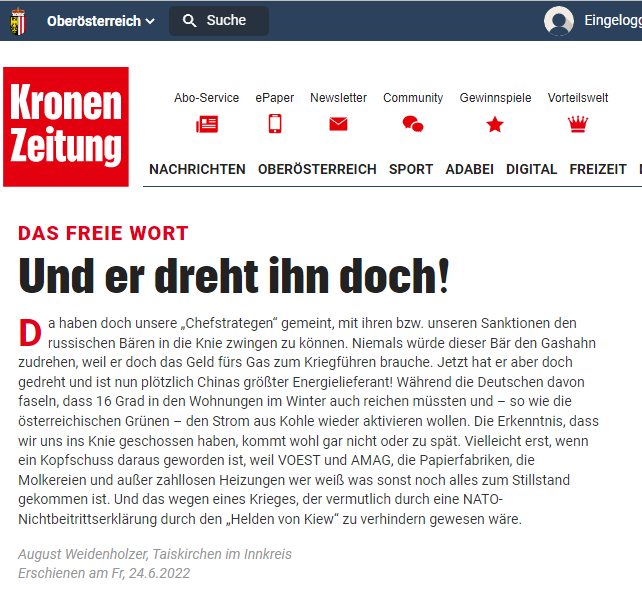Open the ePaper phone icon
This screenshot has width=642, height=602.
(x=275, y=124)
